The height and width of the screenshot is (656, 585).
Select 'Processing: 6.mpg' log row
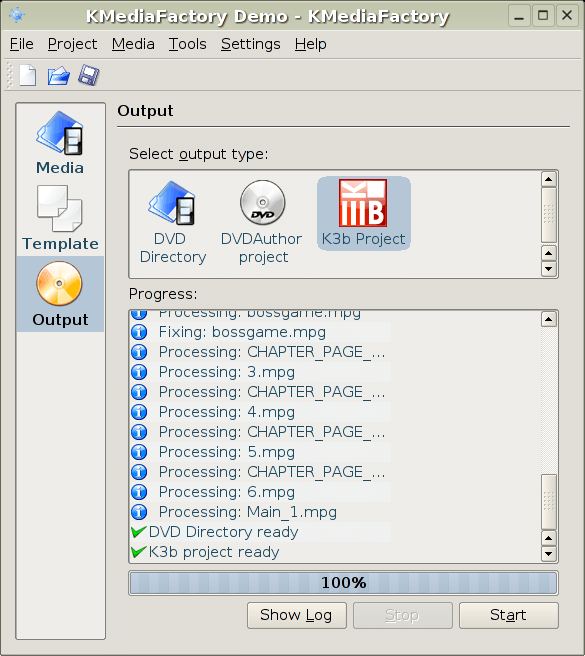pyautogui.click(x=260, y=492)
